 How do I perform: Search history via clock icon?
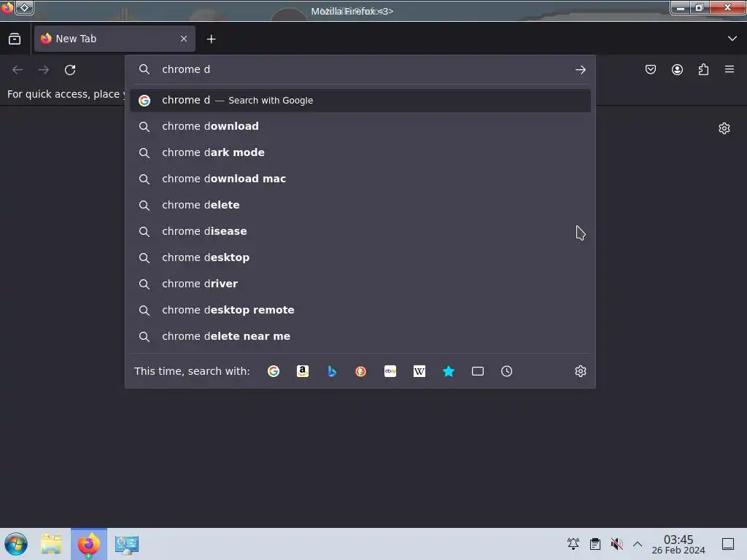coord(506,371)
